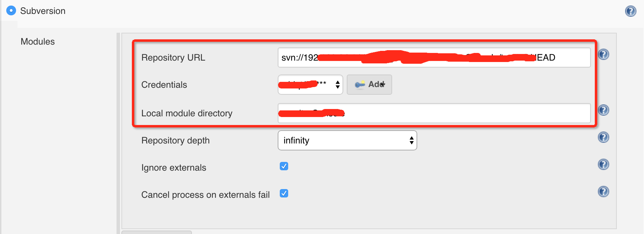Click the Modules section label

(x=38, y=41)
